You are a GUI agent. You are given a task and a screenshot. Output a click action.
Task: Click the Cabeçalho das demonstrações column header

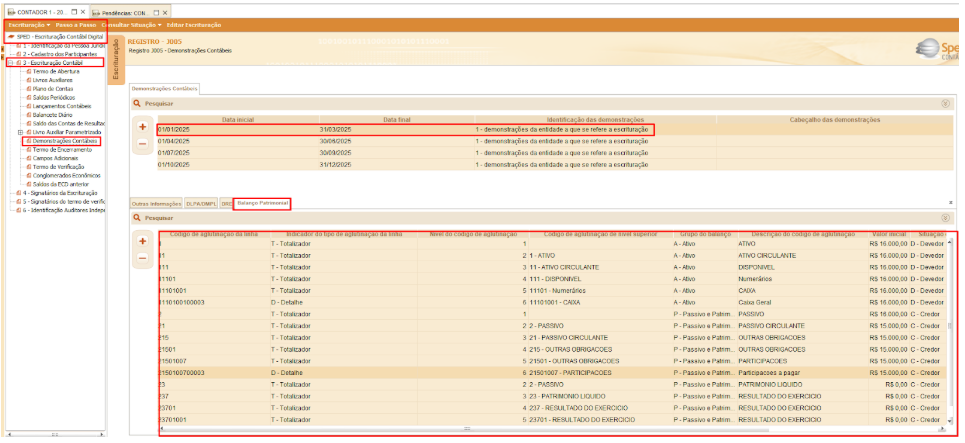point(835,119)
